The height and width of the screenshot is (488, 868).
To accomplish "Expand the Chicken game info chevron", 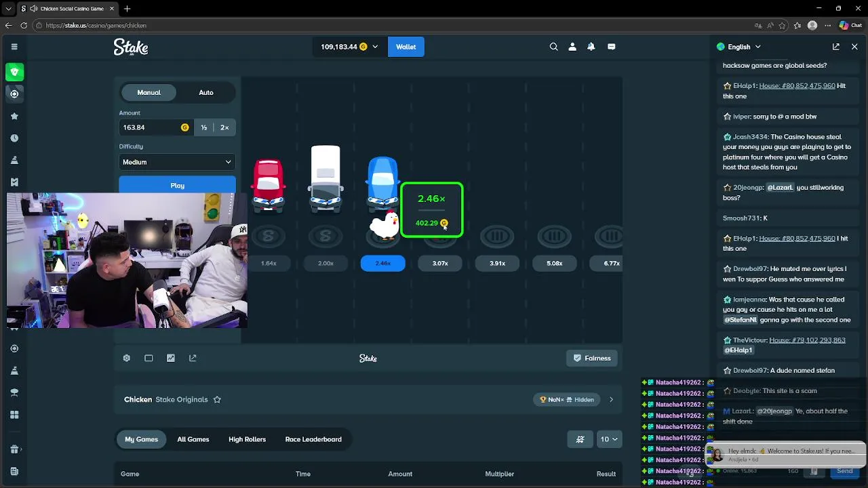I will pyautogui.click(x=611, y=400).
